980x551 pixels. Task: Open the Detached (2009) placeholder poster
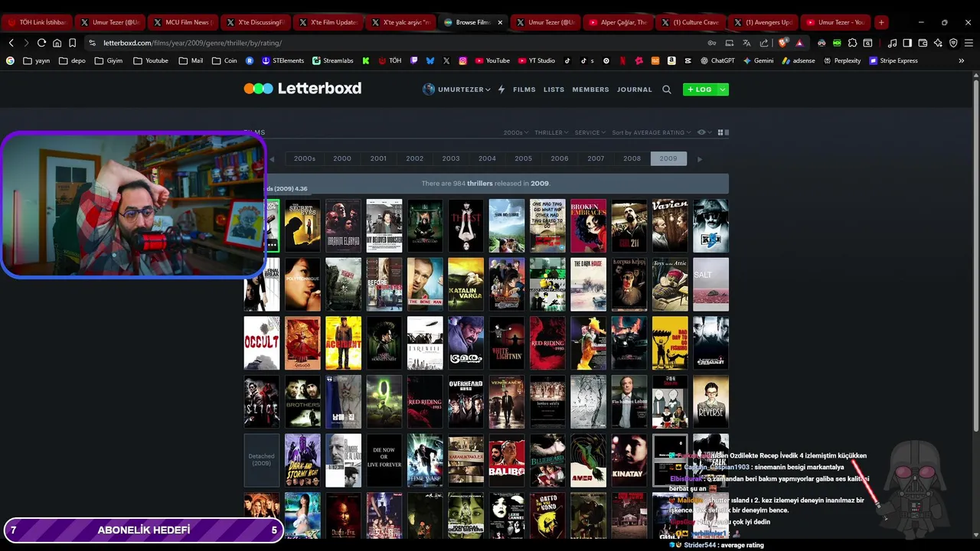262,461
